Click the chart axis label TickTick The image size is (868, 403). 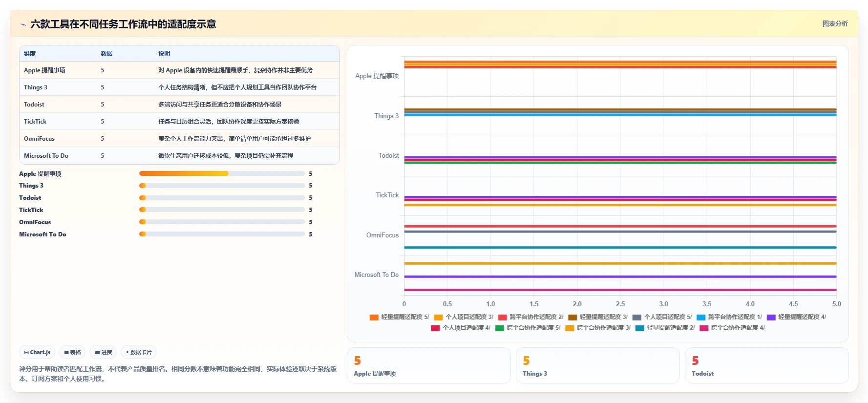[387, 195]
